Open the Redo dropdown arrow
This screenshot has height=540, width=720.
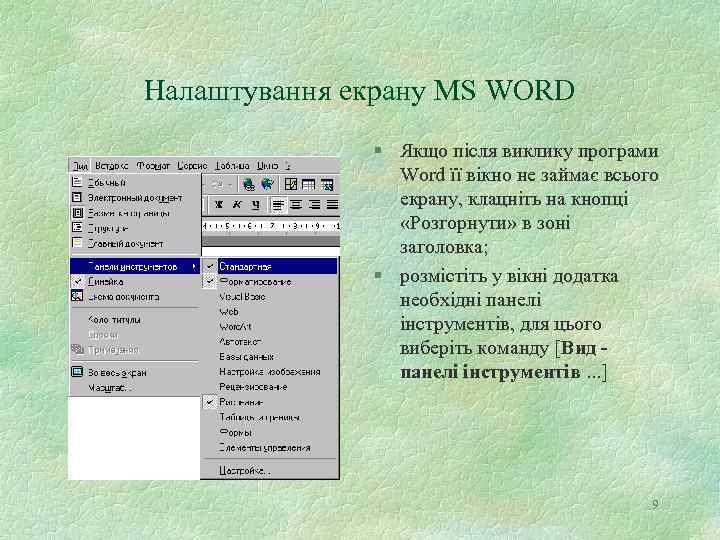point(230,185)
